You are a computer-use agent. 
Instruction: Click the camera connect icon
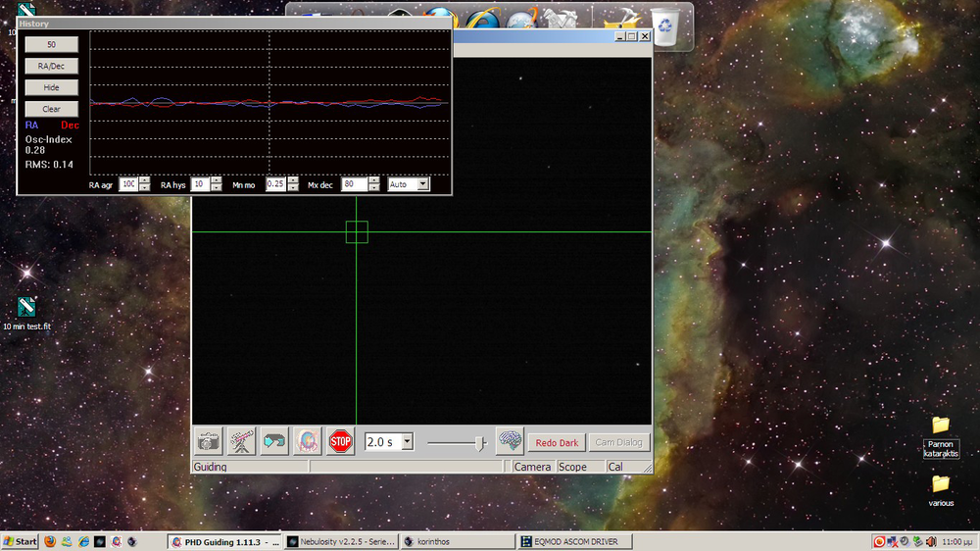coord(209,441)
